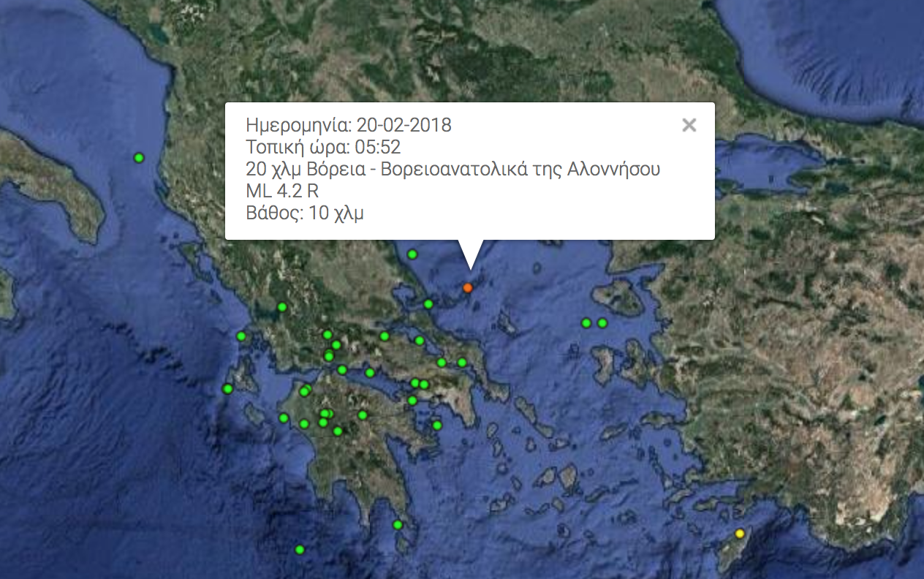Viewport: 924px width, 579px height.
Task: Open the green marker just below the popup's left side
Action: pos(412,254)
